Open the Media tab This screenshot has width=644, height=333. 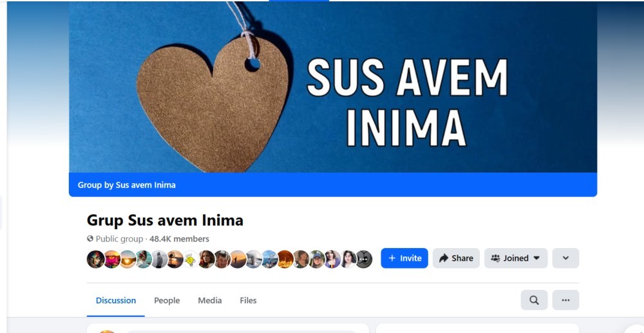pyautogui.click(x=210, y=301)
